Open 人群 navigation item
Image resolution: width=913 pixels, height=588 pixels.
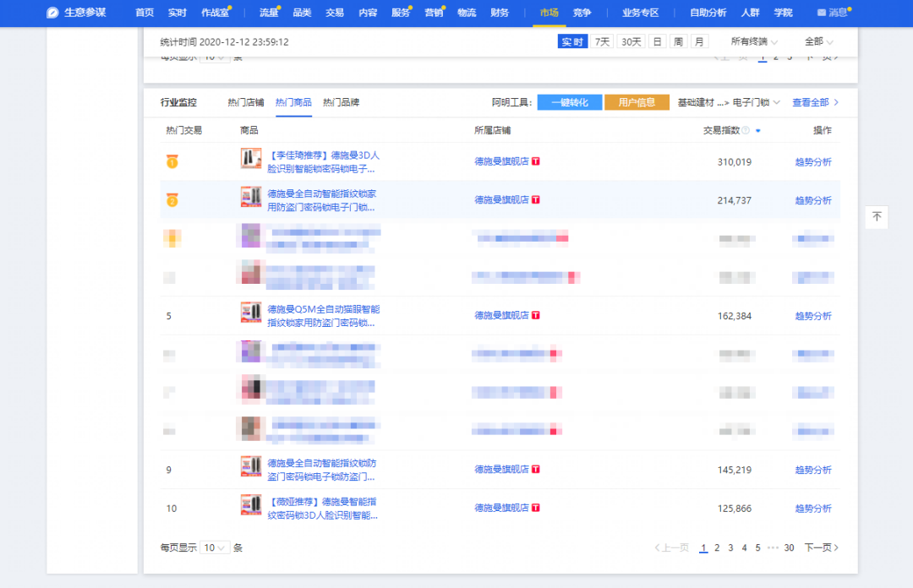pos(750,13)
